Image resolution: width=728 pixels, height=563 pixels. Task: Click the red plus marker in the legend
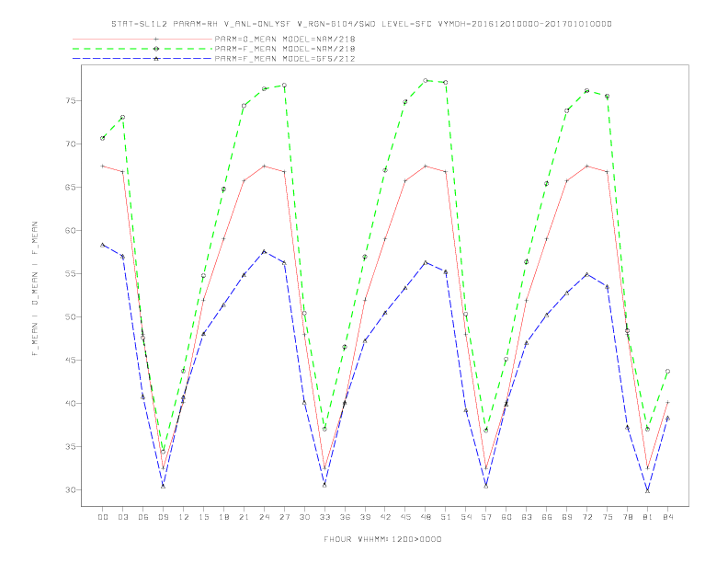[x=156, y=39]
